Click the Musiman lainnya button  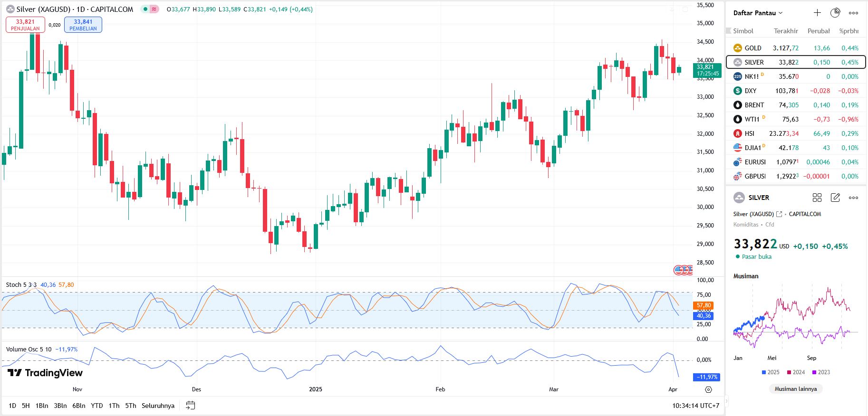point(795,389)
